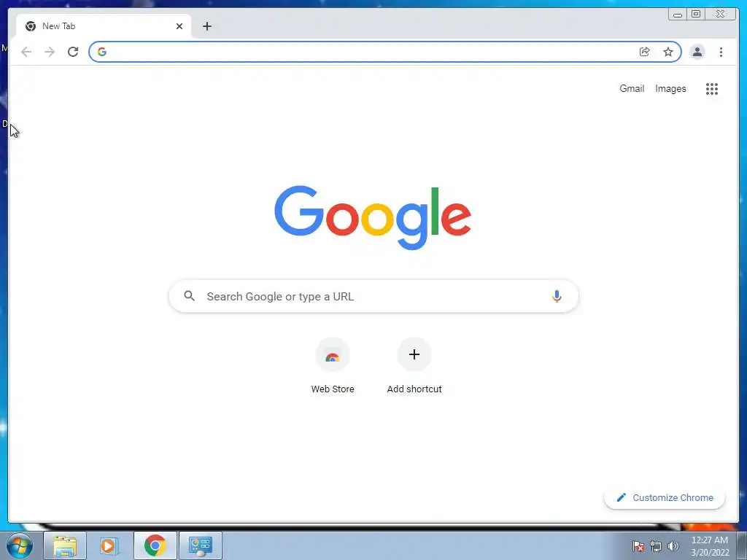Open the Images link

point(670,88)
